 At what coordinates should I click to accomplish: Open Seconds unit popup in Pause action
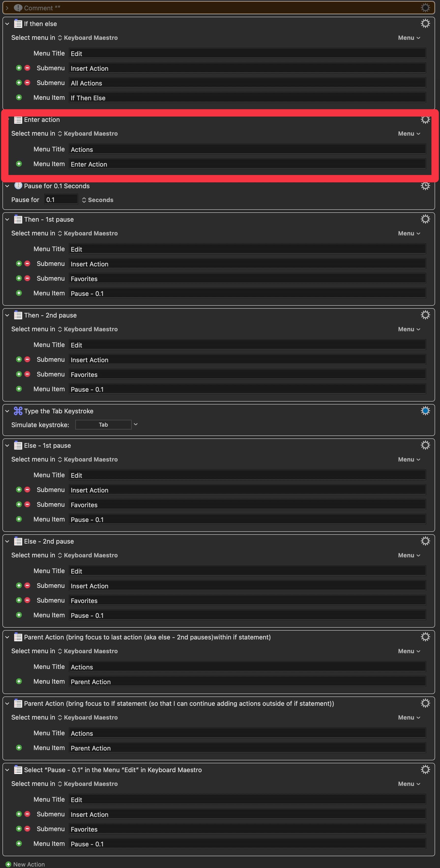pyautogui.click(x=97, y=200)
